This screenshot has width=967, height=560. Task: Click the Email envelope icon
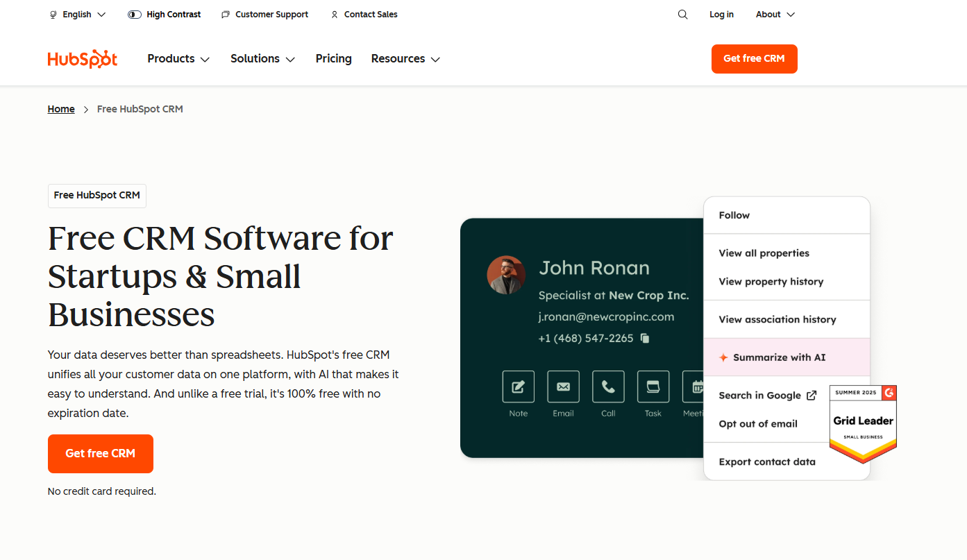[x=563, y=387]
